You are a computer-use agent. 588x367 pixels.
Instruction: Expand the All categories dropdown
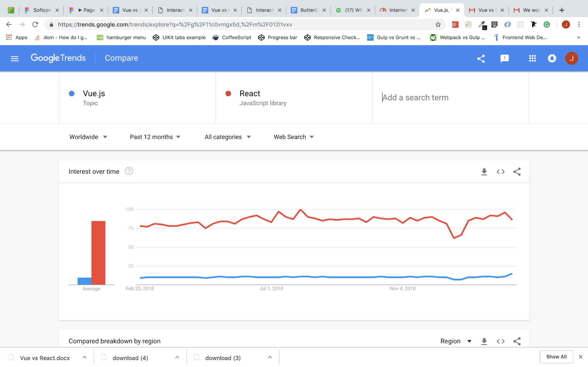(x=228, y=137)
